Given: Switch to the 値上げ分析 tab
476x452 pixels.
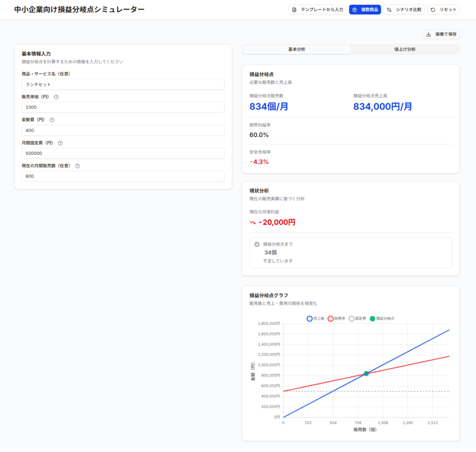Looking at the screenshot, I should 404,49.
